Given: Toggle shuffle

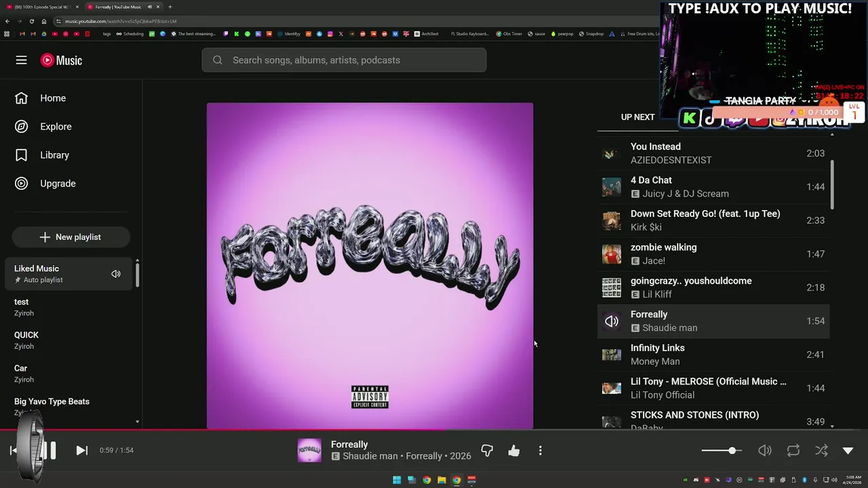Looking at the screenshot, I should point(821,451).
